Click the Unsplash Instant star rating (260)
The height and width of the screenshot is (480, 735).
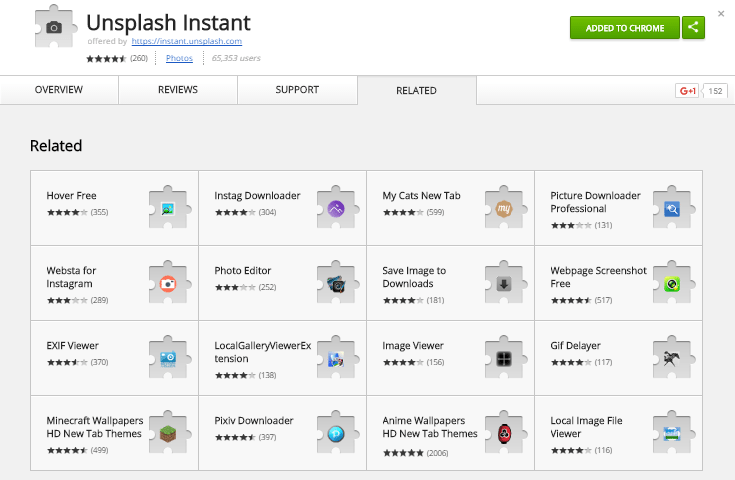(117, 58)
